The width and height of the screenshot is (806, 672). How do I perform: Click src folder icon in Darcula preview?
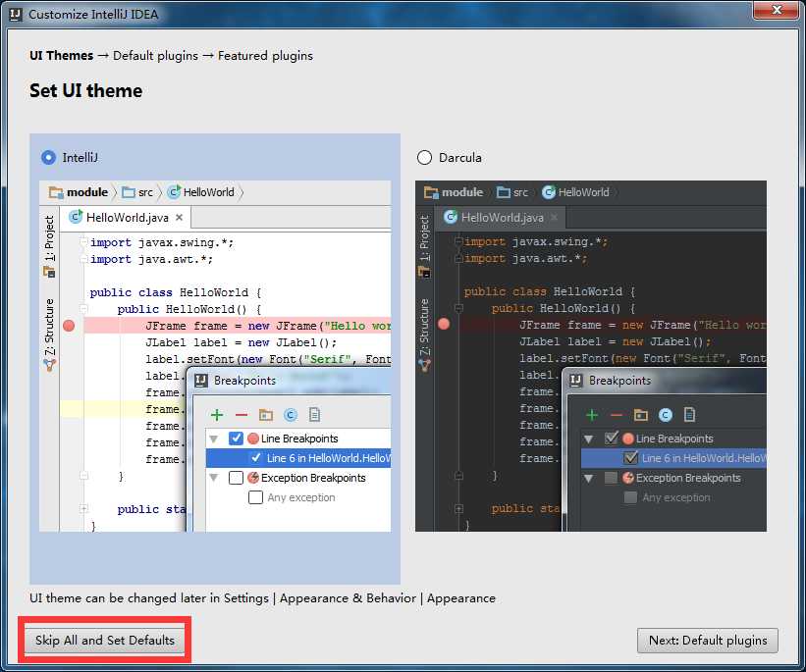(504, 192)
